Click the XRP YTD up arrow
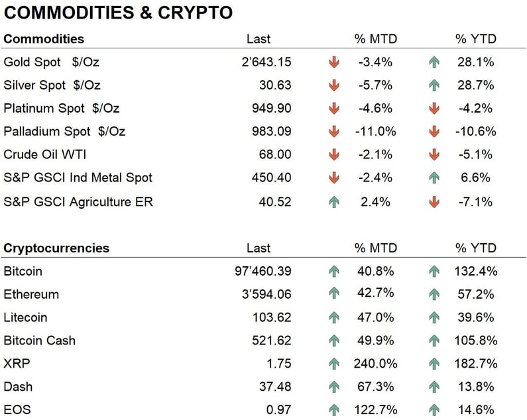The width and height of the screenshot is (527, 420). pos(434,364)
